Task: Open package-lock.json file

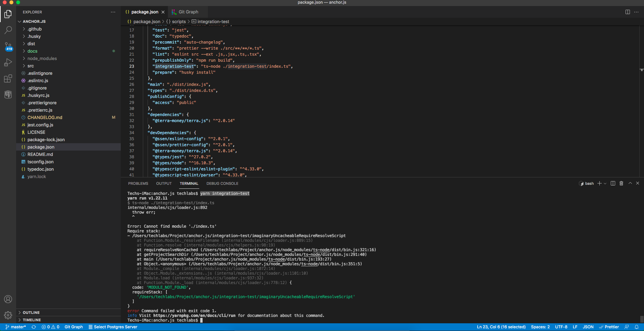Action: click(68, 140)
